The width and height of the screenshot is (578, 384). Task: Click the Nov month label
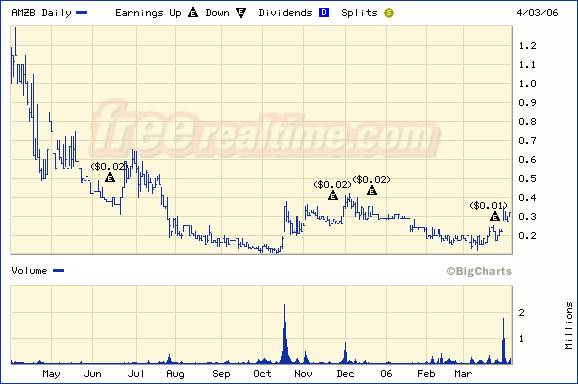click(x=303, y=374)
